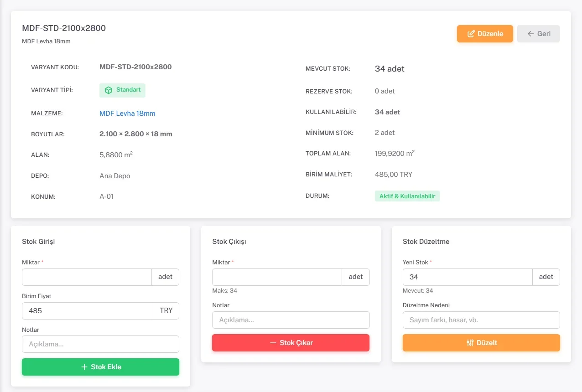The height and width of the screenshot is (392, 582).
Task: Submit stock entry with Stok Ekle
Action: coord(100,367)
